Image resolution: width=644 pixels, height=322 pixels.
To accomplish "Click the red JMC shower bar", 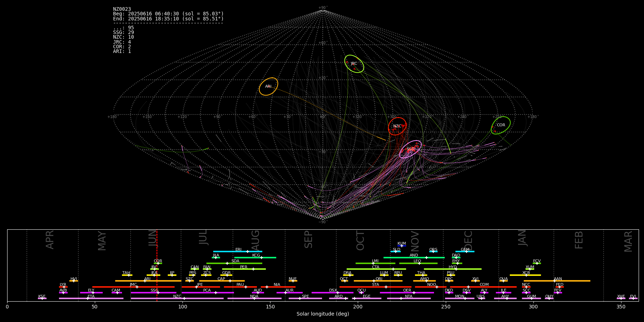I will pyautogui.click(x=133, y=287).
